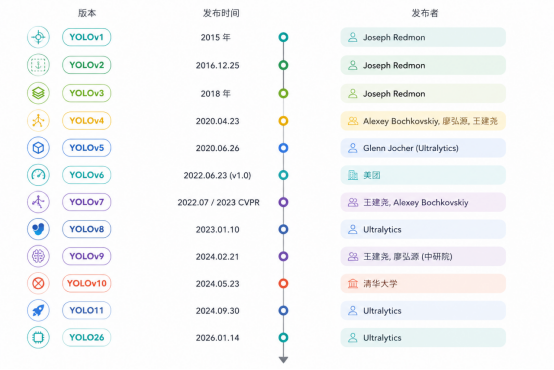Click the 发布者 column header

pos(425,13)
